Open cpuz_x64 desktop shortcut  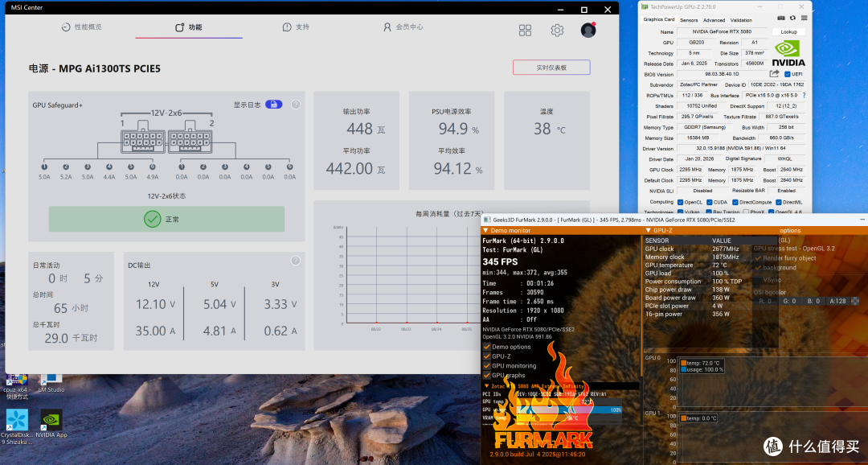pos(17,387)
